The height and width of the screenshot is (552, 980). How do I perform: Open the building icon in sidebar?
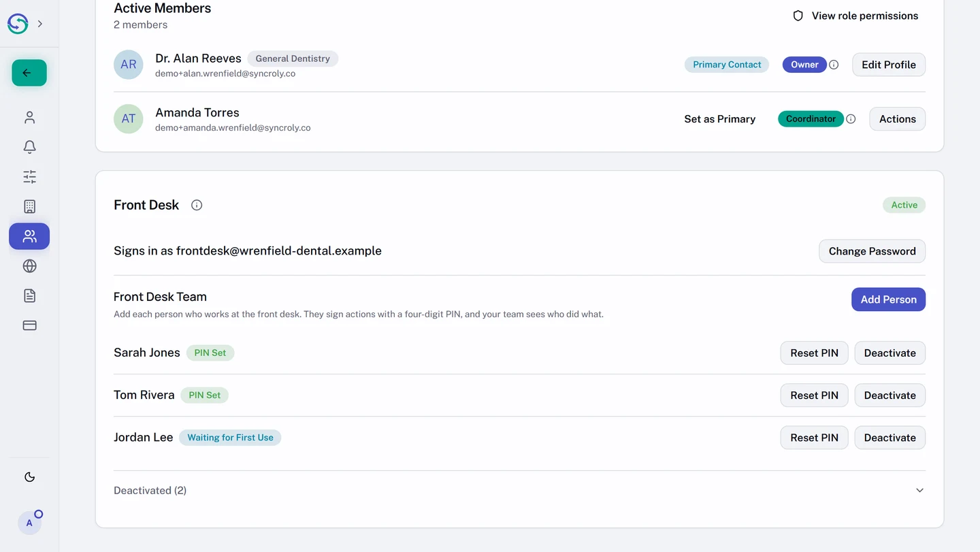click(29, 206)
